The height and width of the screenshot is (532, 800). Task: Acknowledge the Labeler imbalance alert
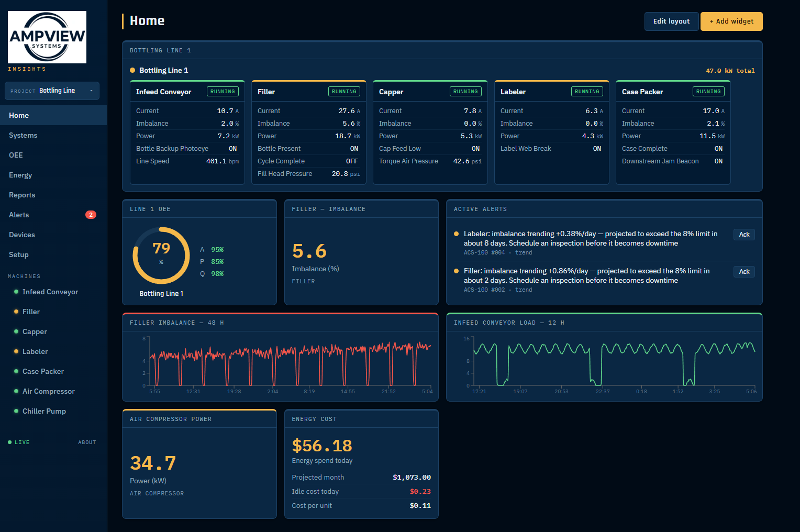click(x=744, y=235)
